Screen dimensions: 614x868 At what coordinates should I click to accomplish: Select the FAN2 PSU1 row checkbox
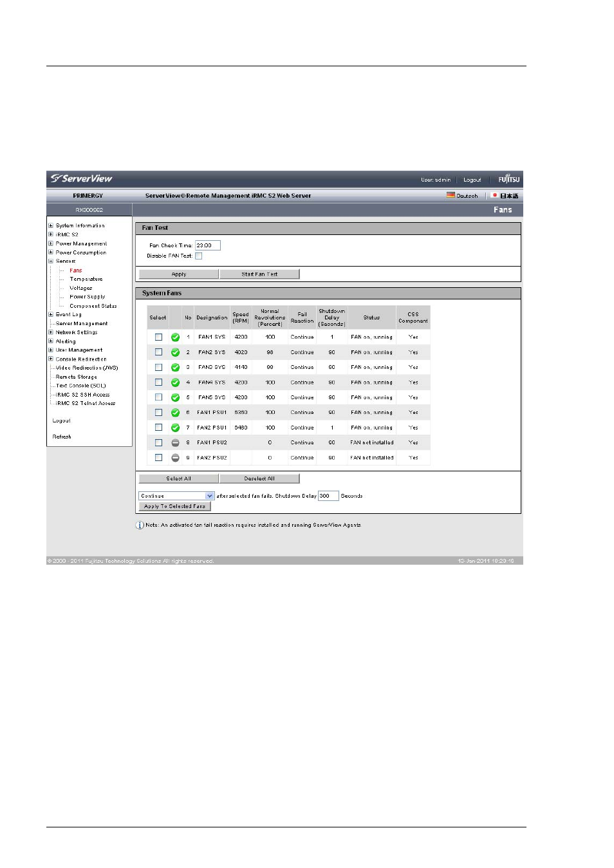[x=158, y=428]
